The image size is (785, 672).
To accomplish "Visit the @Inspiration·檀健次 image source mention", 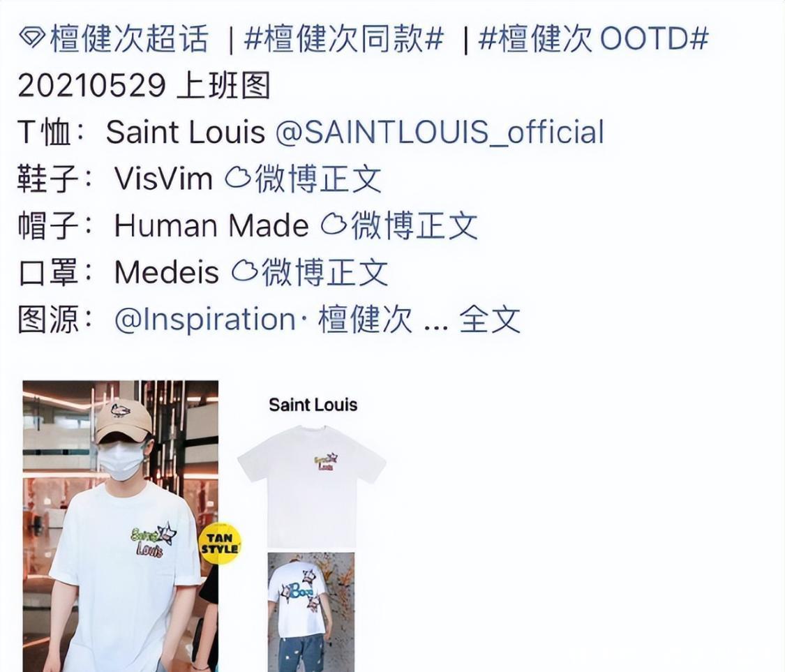I will [x=263, y=320].
